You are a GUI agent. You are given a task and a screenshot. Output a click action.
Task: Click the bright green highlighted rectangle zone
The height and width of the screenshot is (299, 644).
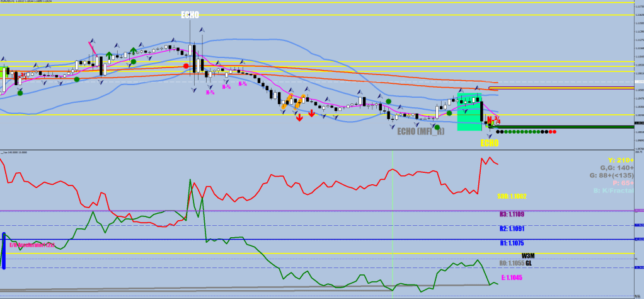coord(469,114)
